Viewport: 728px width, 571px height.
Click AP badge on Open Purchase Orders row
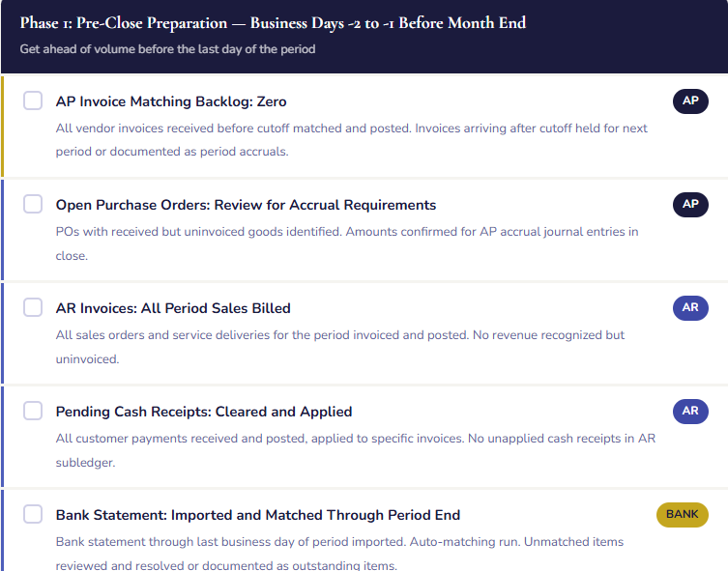click(690, 205)
